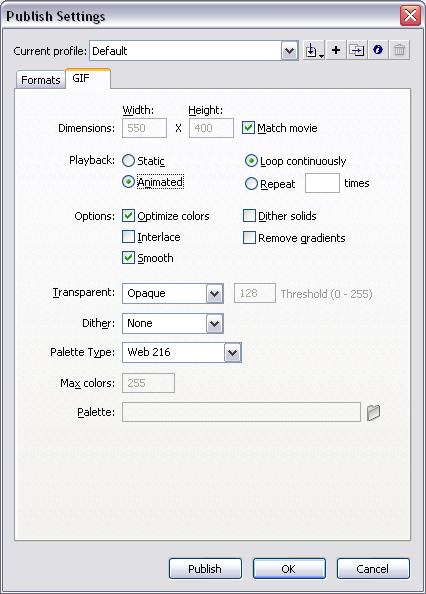The height and width of the screenshot is (594, 426).
Task: Expand the Current profile dropdown
Action: [289, 51]
